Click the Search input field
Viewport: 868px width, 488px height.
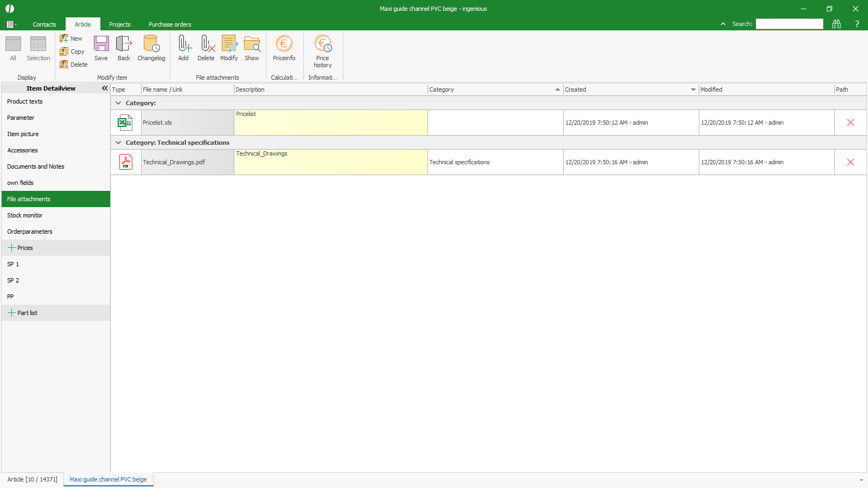tap(789, 24)
